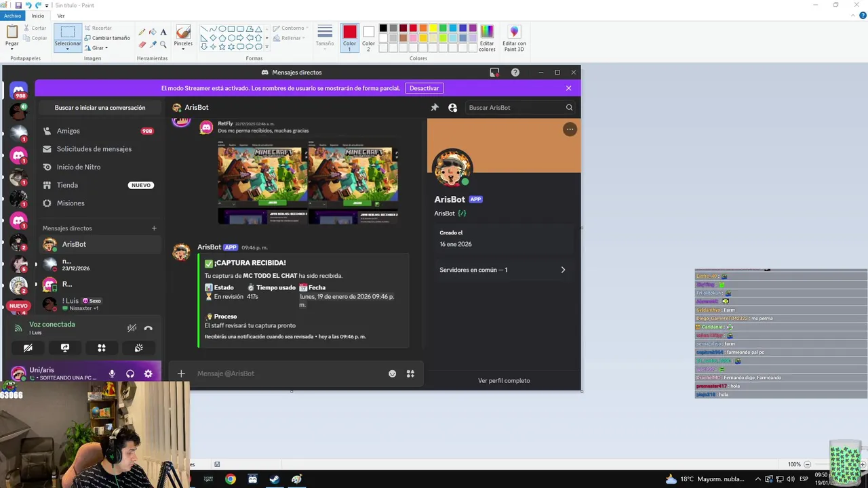868x488 pixels.
Task: Open the emoji picker in message box
Action: pyautogui.click(x=392, y=373)
